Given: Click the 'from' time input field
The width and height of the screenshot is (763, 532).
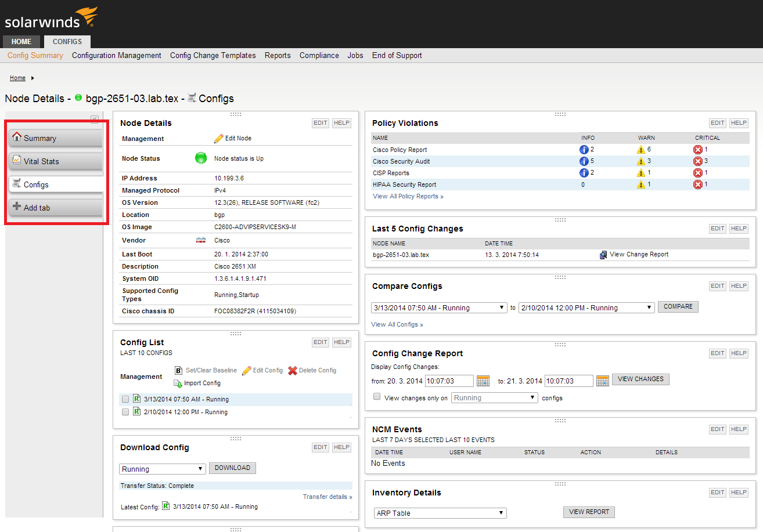Looking at the screenshot, I should 449,381.
